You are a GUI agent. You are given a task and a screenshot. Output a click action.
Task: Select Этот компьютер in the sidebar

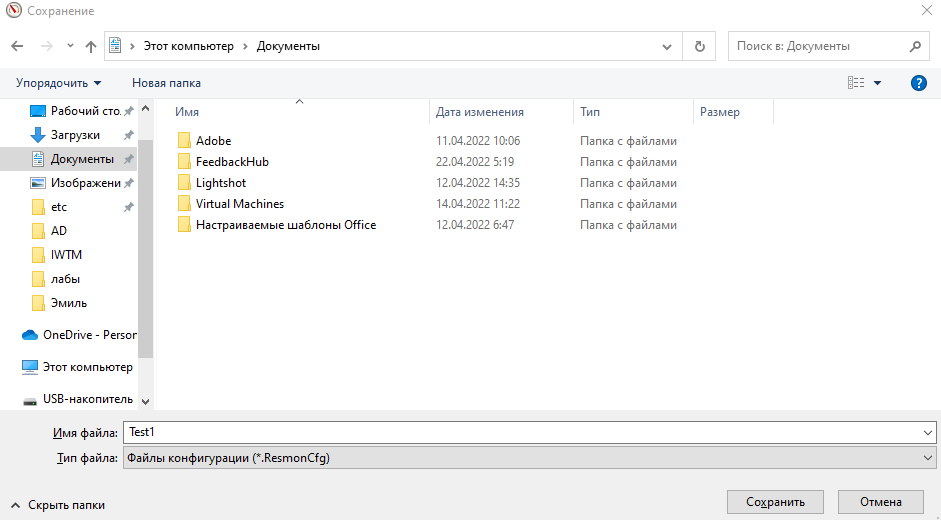87,367
